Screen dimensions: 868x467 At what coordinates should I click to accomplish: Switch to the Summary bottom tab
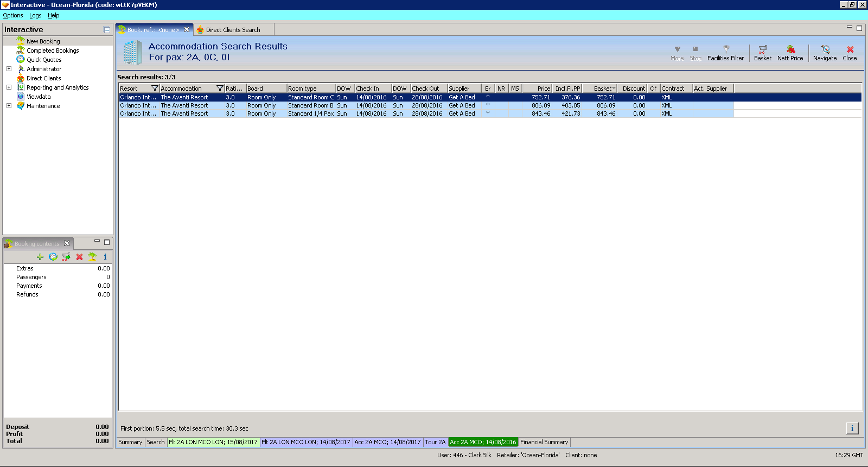[x=130, y=442]
